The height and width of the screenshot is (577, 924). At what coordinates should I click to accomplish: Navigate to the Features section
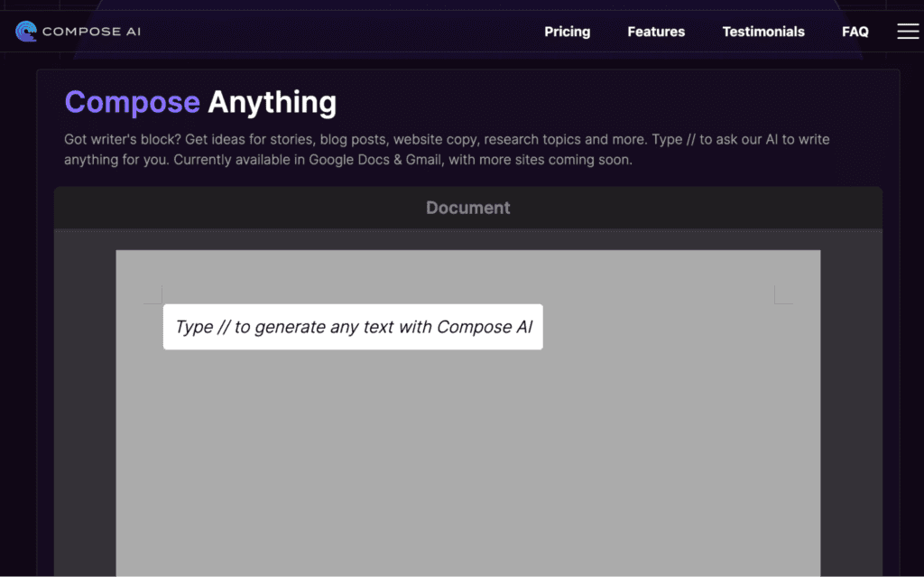pyautogui.click(x=656, y=31)
